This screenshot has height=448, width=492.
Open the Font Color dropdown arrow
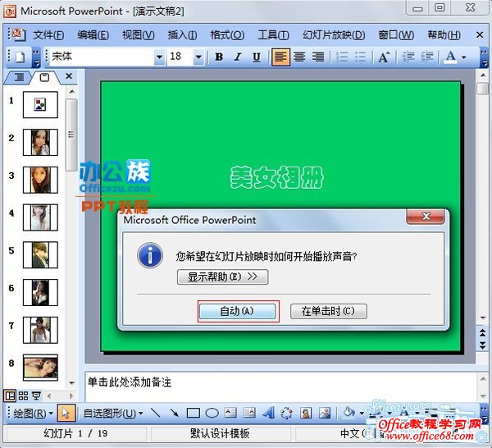464,57
